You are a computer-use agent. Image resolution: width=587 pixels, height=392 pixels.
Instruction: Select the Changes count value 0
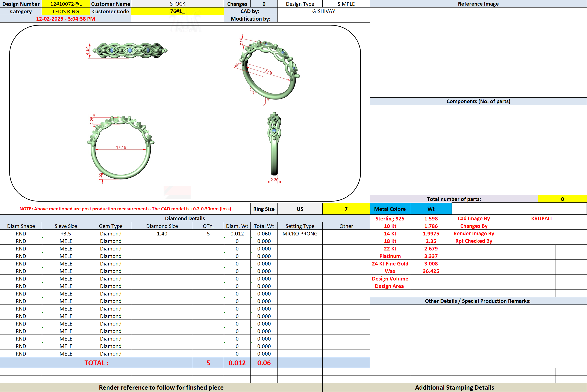(264, 4)
